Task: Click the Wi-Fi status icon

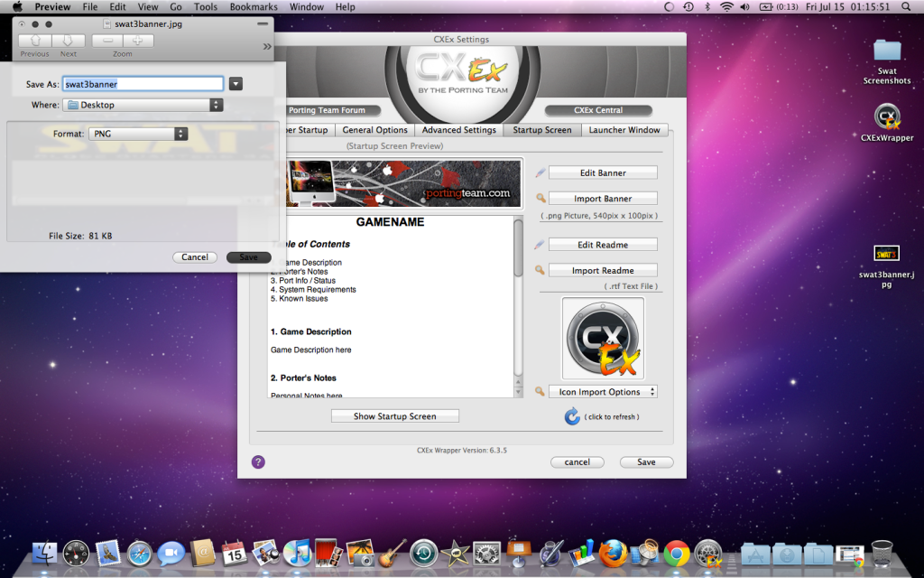Action: 727,7
